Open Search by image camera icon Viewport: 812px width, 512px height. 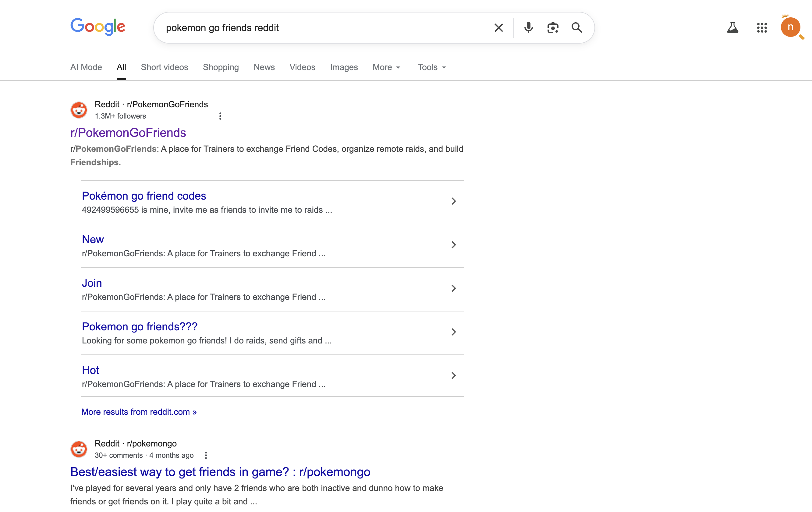(553, 28)
